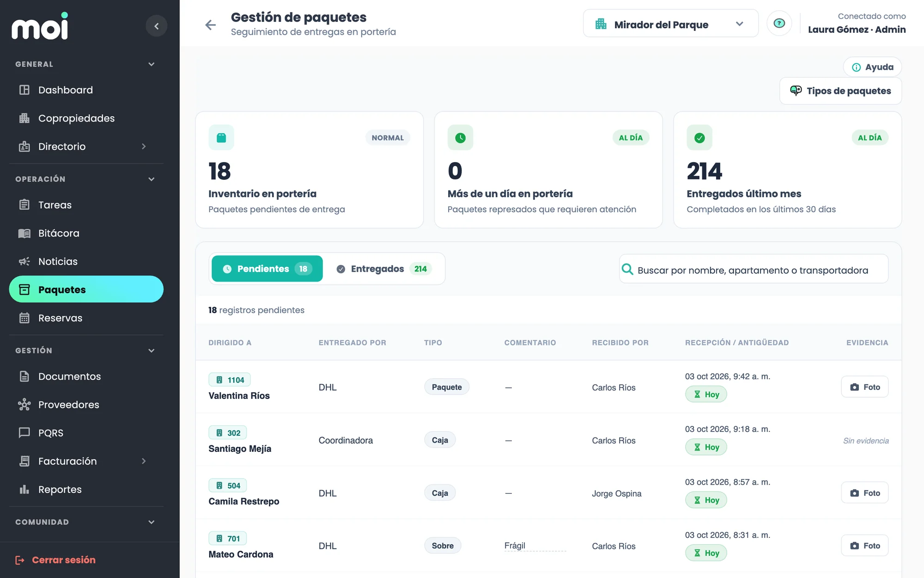The image size is (924, 578).
Task: View Foto evidence for Camila Restrepo
Action: pos(864,493)
